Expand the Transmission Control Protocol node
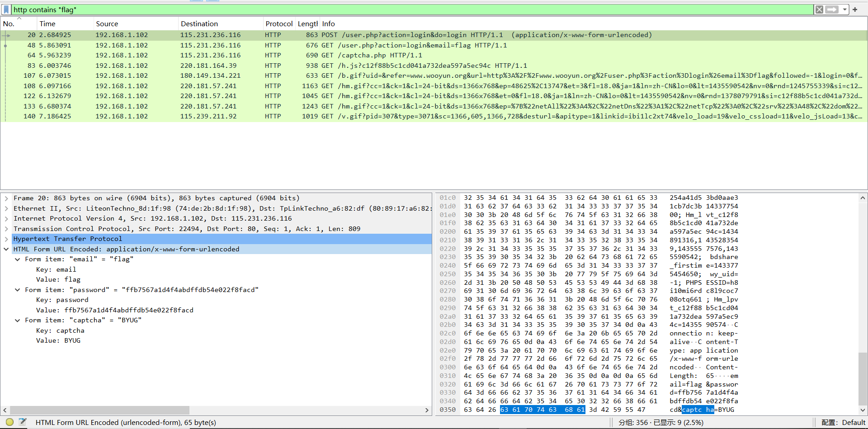The image size is (868, 429). click(x=6, y=229)
